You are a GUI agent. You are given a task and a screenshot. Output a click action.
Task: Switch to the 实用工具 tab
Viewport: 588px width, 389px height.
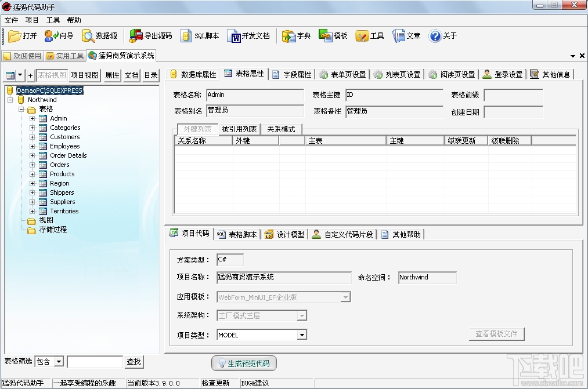point(65,56)
